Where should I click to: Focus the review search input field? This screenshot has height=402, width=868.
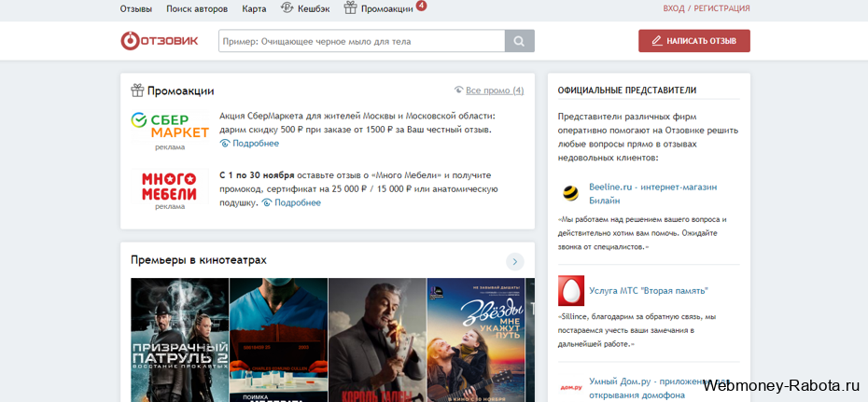362,41
